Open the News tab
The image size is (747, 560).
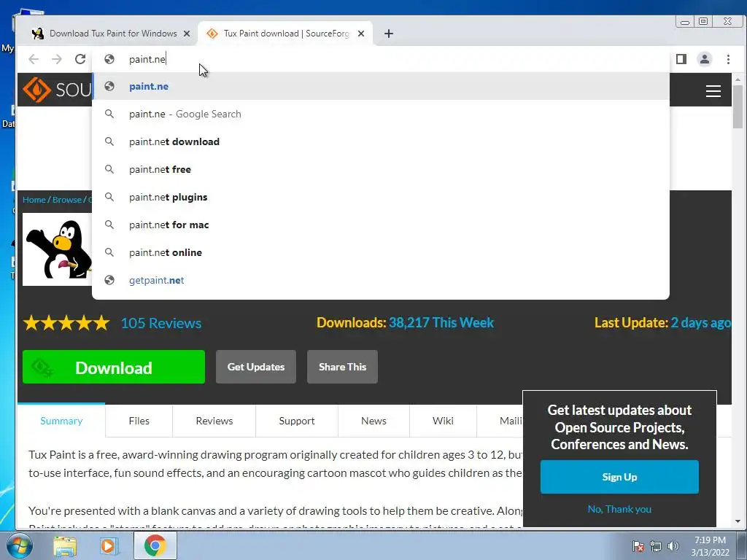point(373,421)
